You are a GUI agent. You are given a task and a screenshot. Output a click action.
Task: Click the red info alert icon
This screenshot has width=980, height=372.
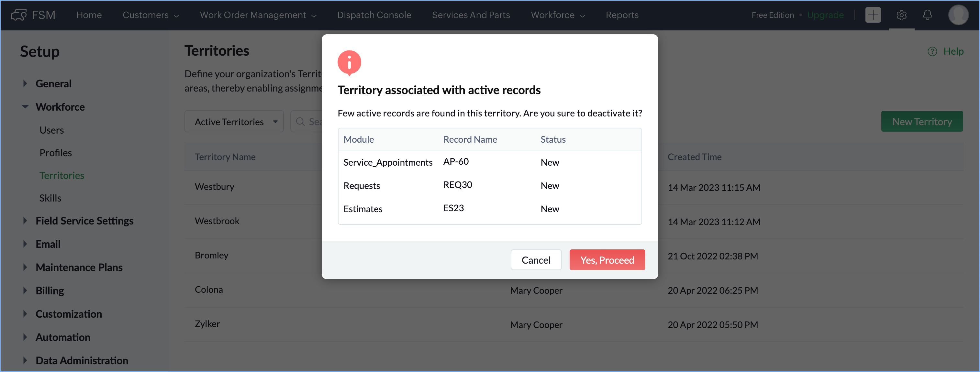(349, 62)
